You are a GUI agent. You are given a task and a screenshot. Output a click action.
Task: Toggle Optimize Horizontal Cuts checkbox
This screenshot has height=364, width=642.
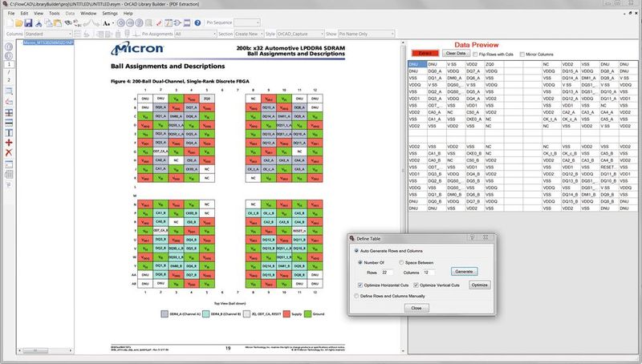pos(360,285)
